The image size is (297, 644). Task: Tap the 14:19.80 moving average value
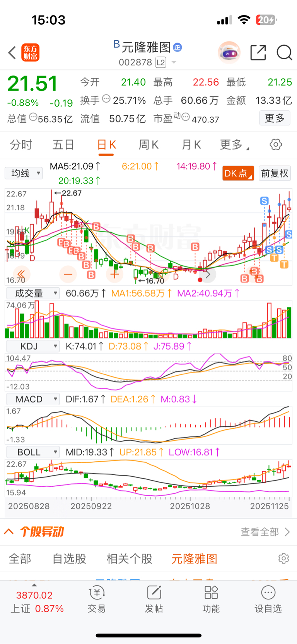tap(197, 167)
